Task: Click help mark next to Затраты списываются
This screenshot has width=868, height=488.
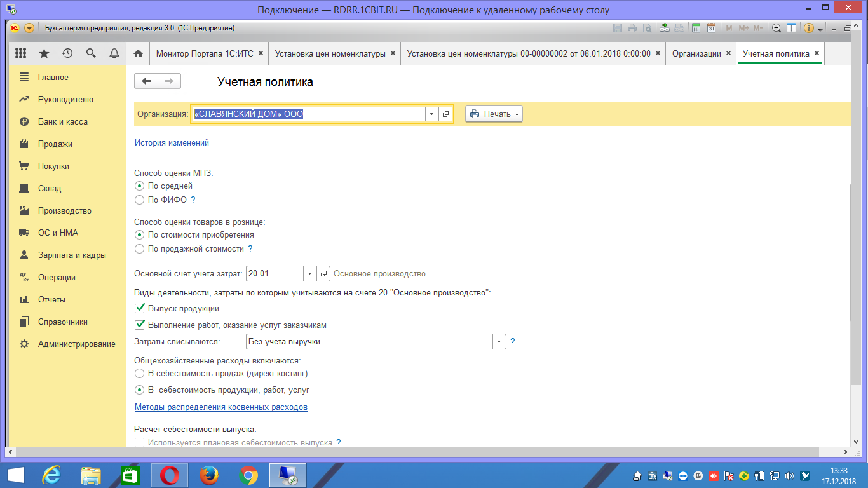Action: [513, 341]
